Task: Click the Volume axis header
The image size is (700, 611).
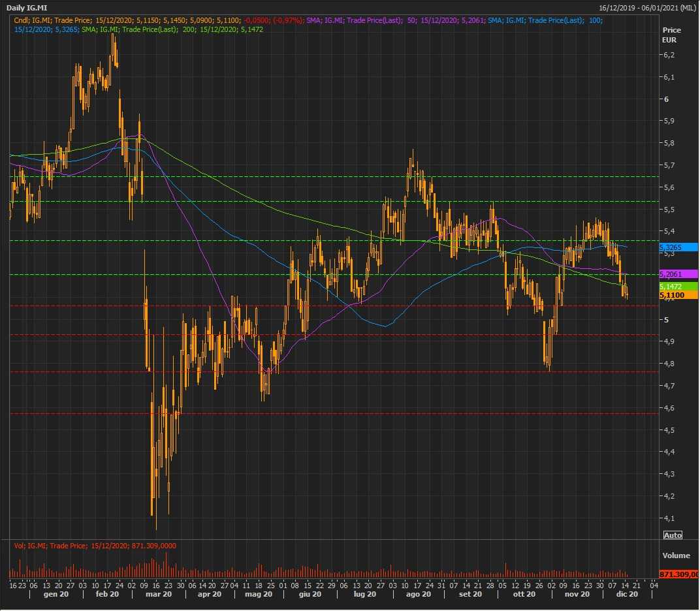Action: [676, 556]
